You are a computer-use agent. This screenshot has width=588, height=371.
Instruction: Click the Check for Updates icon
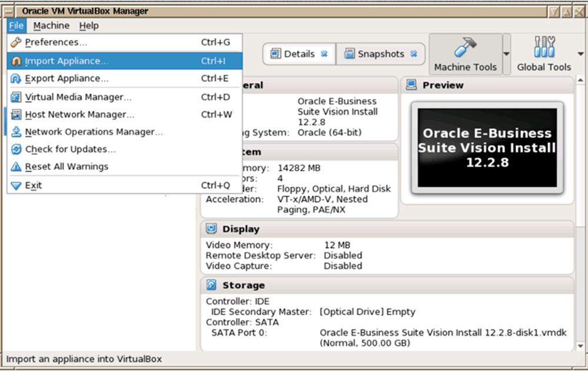pos(16,149)
